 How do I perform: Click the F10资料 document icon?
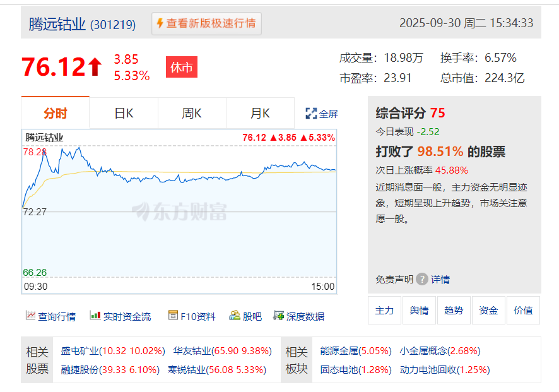coord(173,316)
